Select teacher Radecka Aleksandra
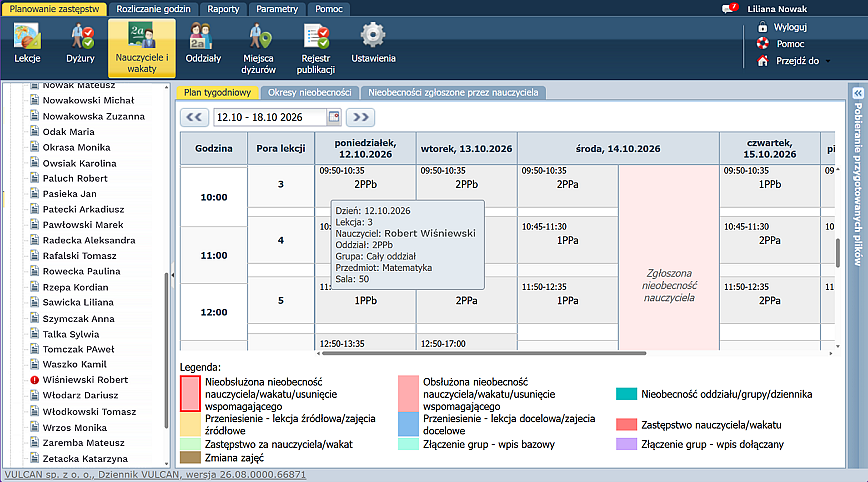This screenshot has height=482, width=868. tap(89, 240)
